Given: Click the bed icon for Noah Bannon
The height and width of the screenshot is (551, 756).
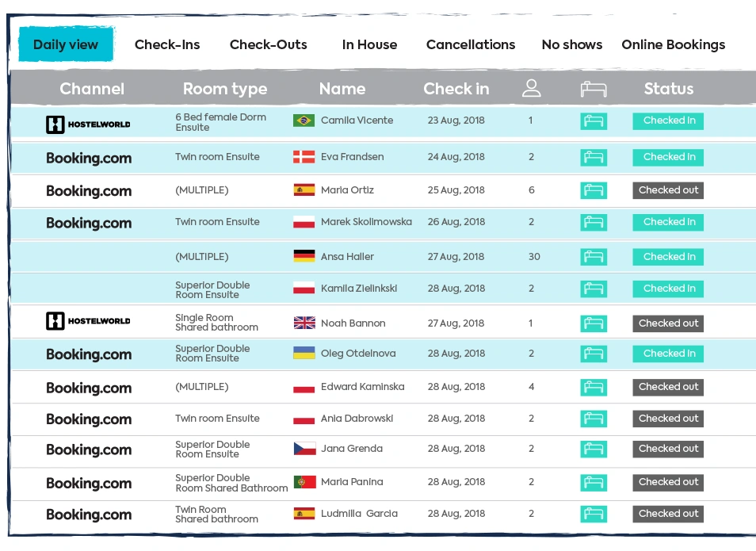Looking at the screenshot, I should tap(594, 323).
